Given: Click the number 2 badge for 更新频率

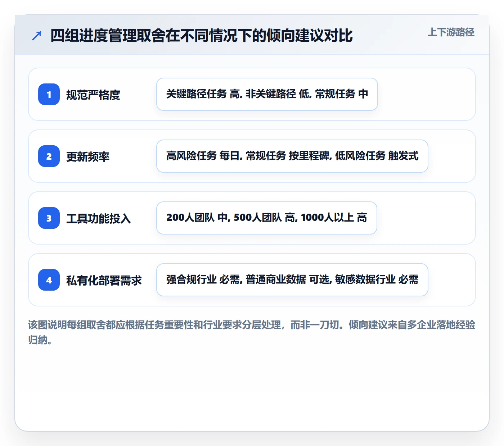Looking at the screenshot, I should pos(49,156).
